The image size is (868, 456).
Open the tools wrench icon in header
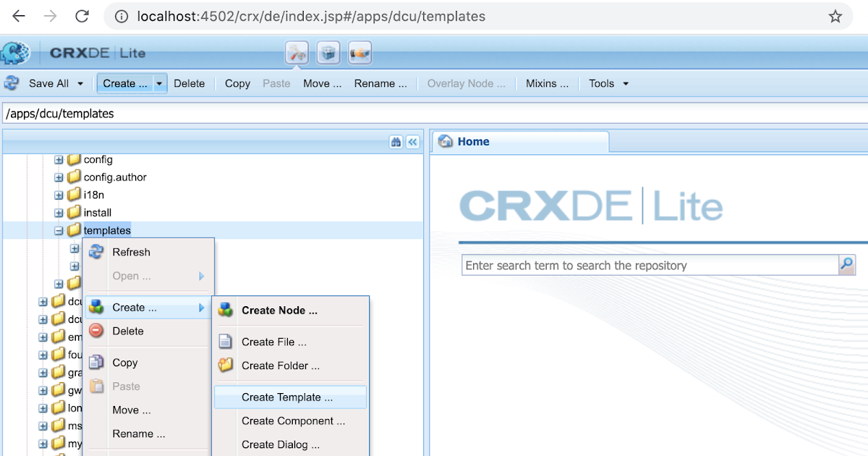(297, 53)
